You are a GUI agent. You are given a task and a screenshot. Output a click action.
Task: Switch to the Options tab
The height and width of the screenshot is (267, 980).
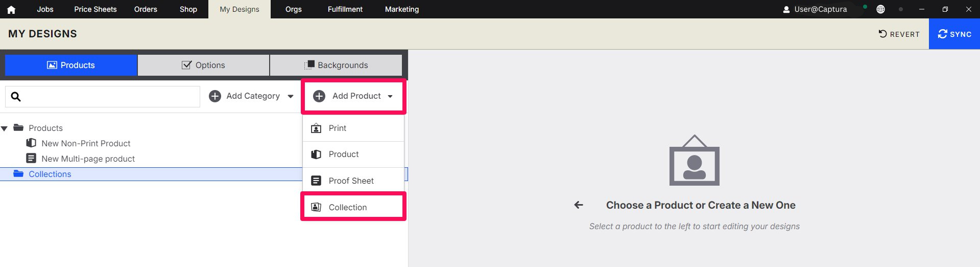click(203, 65)
